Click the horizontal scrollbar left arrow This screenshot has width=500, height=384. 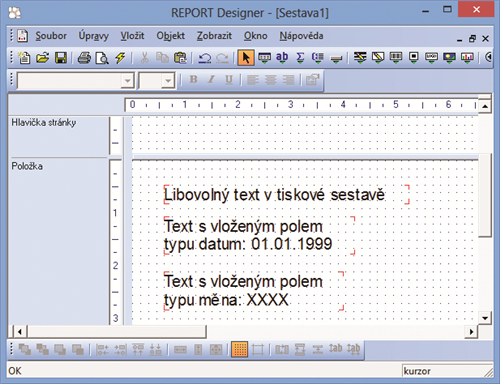tap(20, 332)
